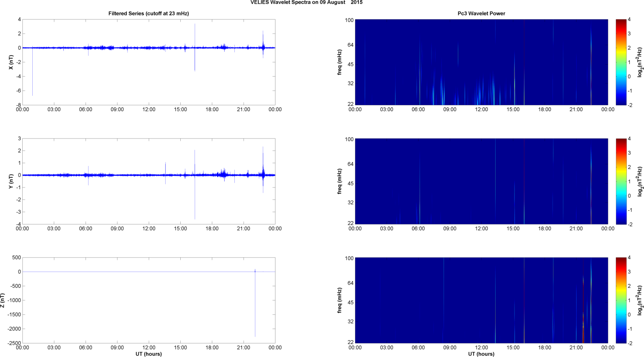Click the '-2500' tick on the Z (nT) axis

click(14, 343)
